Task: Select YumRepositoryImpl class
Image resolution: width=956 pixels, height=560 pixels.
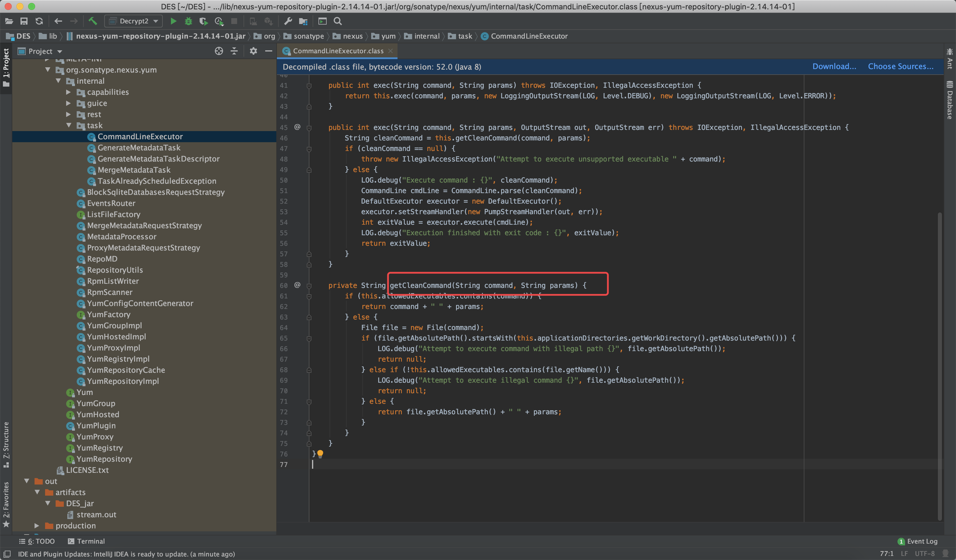Action: pos(123,381)
